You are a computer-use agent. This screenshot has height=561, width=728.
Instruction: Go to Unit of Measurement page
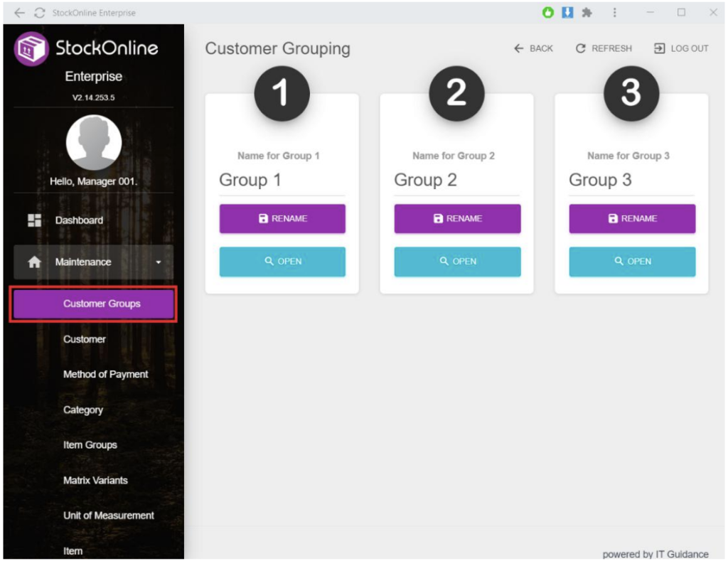click(108, 515)
